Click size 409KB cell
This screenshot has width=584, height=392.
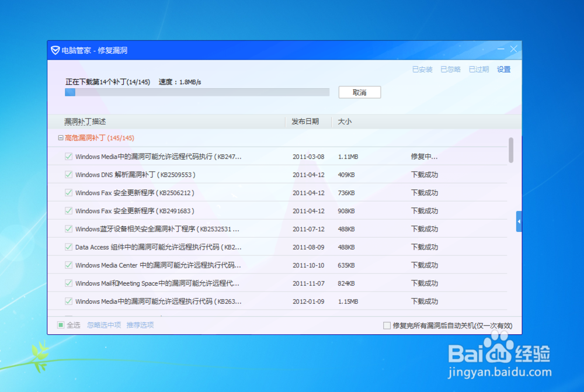click(346, 175)
